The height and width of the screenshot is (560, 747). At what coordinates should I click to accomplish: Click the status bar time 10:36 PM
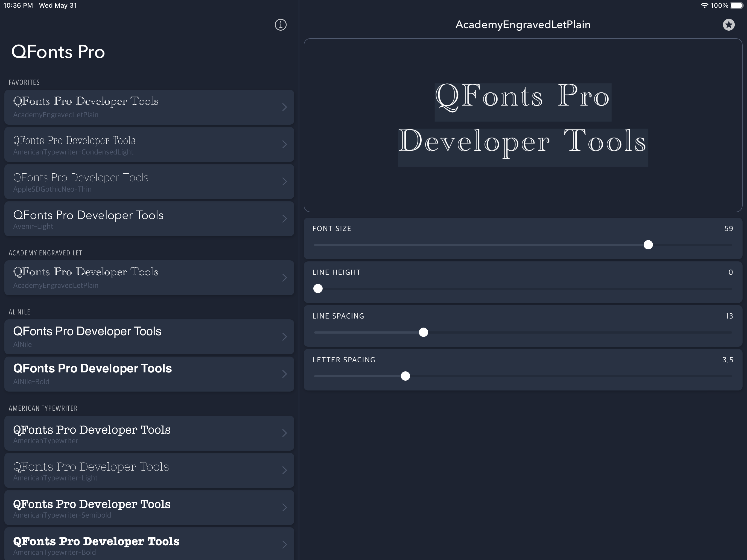18,5
